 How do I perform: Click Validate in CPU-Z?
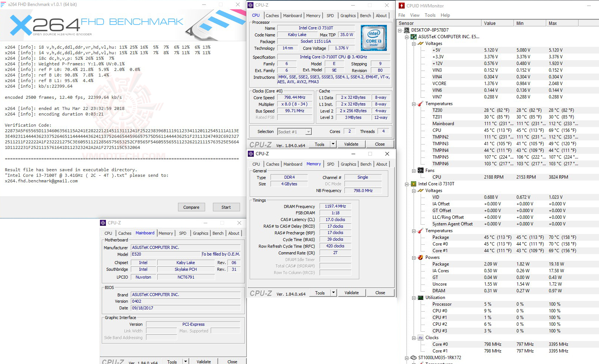351,144
